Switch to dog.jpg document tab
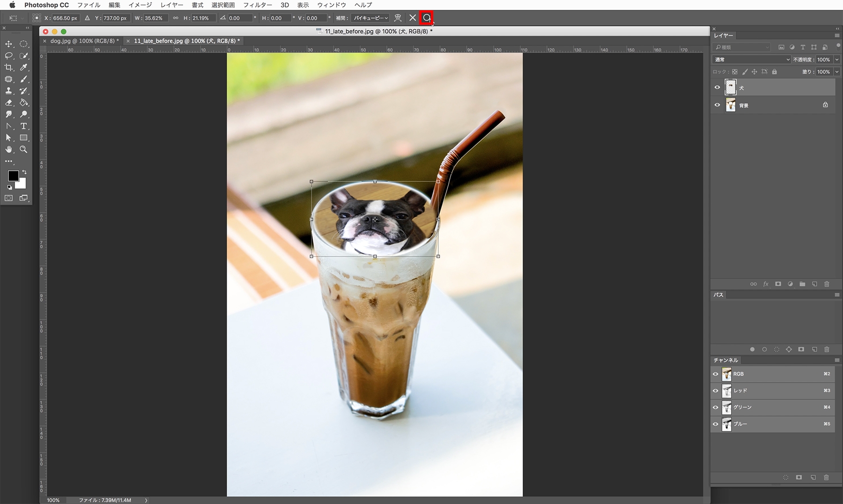The image size is (843, 504). (84, 41)
